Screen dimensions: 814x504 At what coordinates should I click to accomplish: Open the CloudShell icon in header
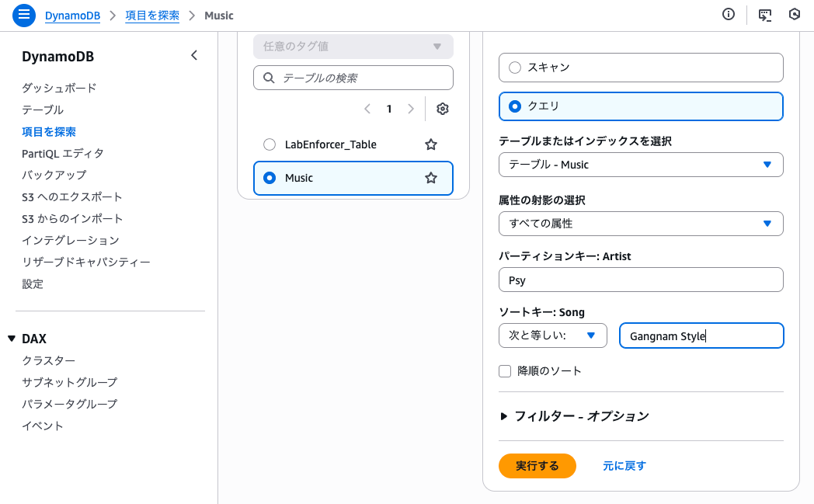pos(765,15)
